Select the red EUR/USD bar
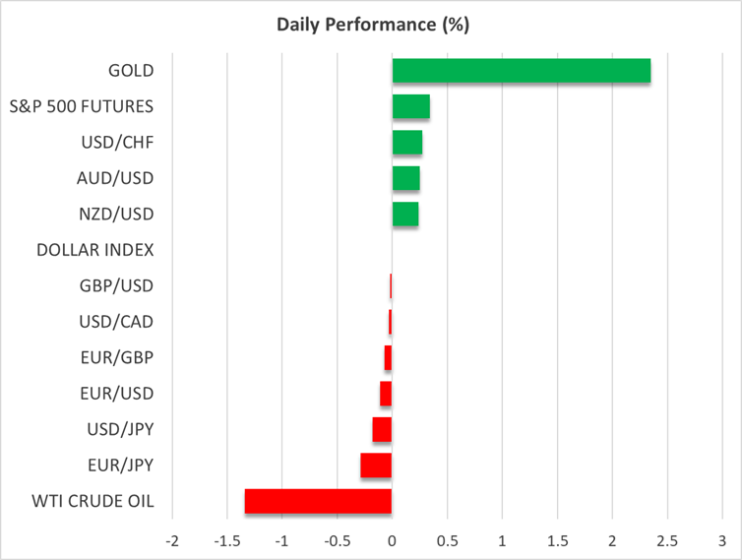This screenshot has width=742, height=560. click(386, 394)
